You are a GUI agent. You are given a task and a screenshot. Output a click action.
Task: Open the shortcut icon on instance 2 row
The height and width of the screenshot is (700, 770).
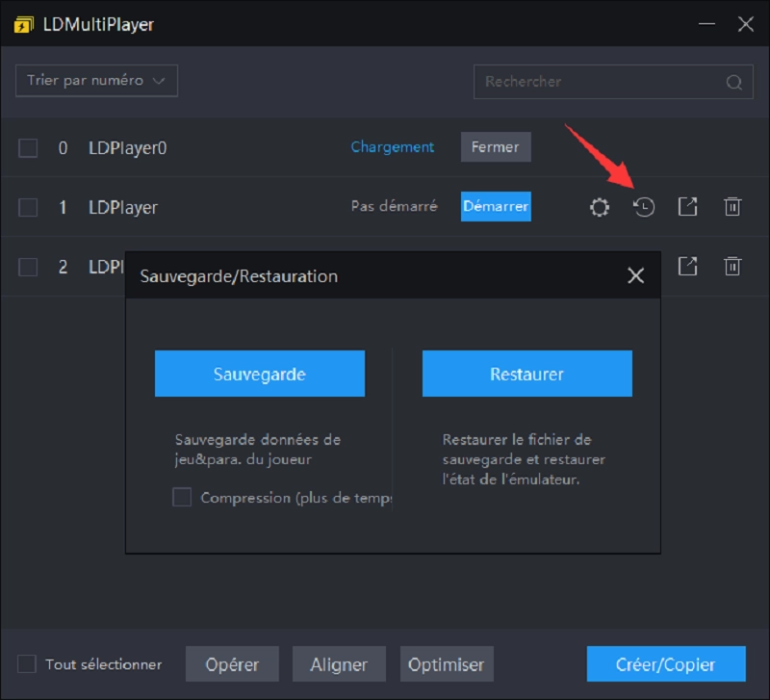pos(687,267)
